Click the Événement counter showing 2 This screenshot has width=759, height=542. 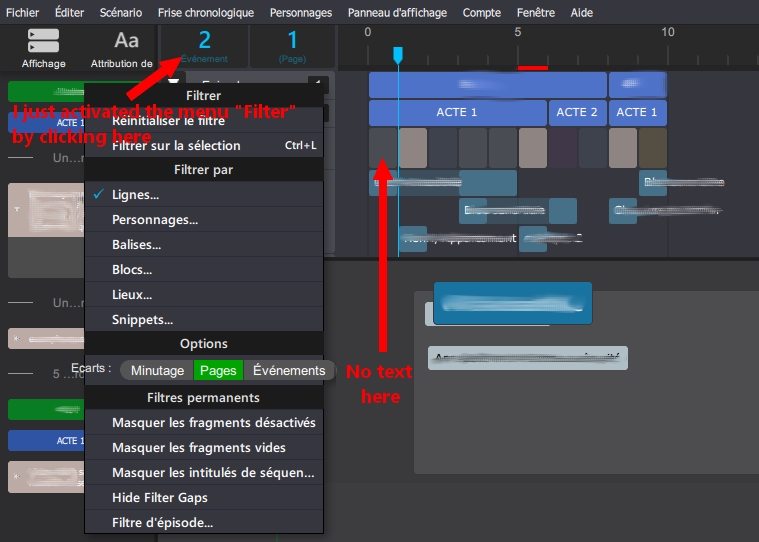point(205,46)
